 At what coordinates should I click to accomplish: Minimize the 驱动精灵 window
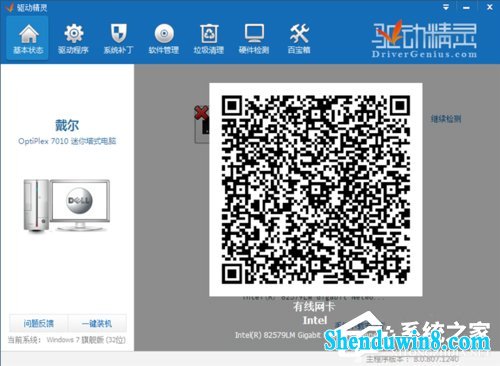(x=466, y=7)
